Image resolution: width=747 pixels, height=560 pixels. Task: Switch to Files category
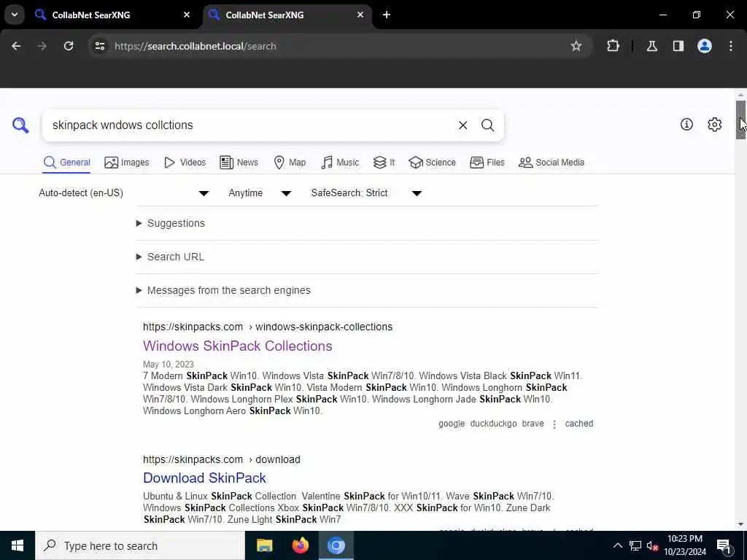coord(487,163)
